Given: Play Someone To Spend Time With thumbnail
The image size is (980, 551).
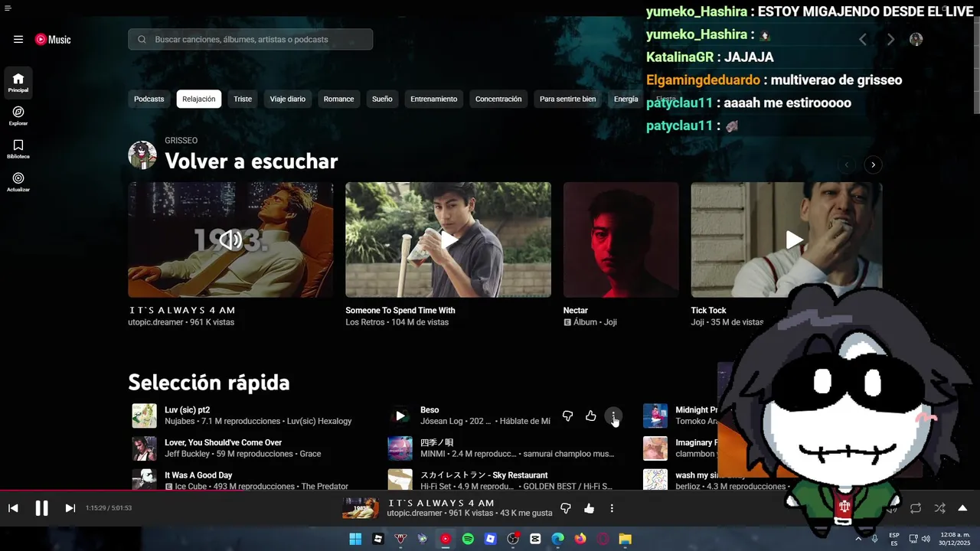Looking at the screenshot, I should (x=448, y=240).
